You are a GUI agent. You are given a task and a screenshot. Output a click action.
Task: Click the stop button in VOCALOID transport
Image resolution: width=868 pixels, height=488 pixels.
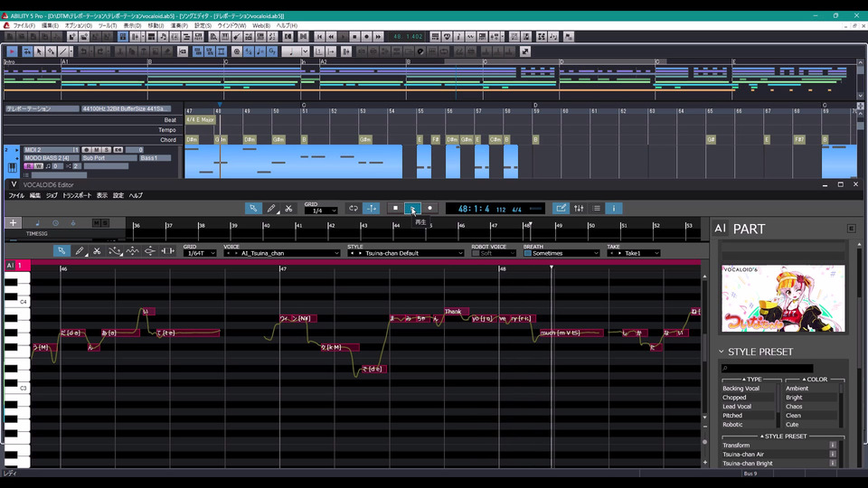point(394,208)
